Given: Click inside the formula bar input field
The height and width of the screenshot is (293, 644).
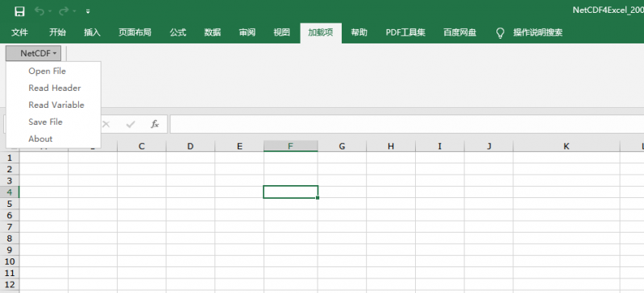Looking at the screenshot, I should click(x=406, y=124).
